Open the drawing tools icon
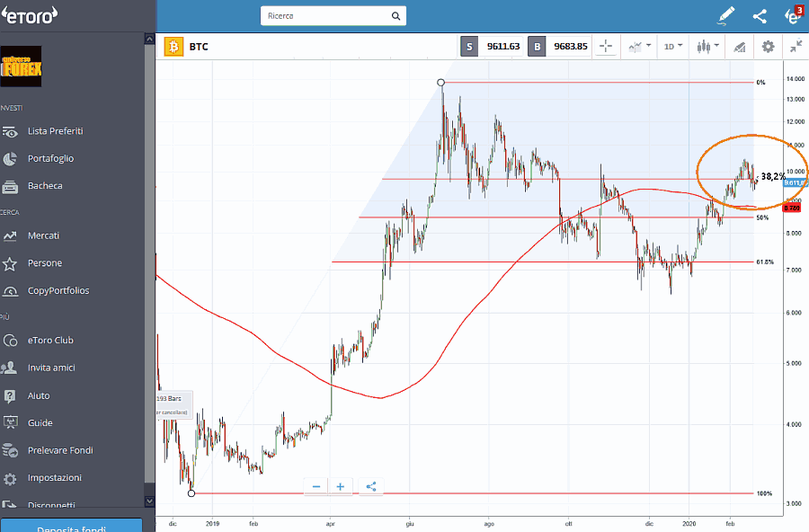This screenshot has height=532, width=809. pos(739,47)
